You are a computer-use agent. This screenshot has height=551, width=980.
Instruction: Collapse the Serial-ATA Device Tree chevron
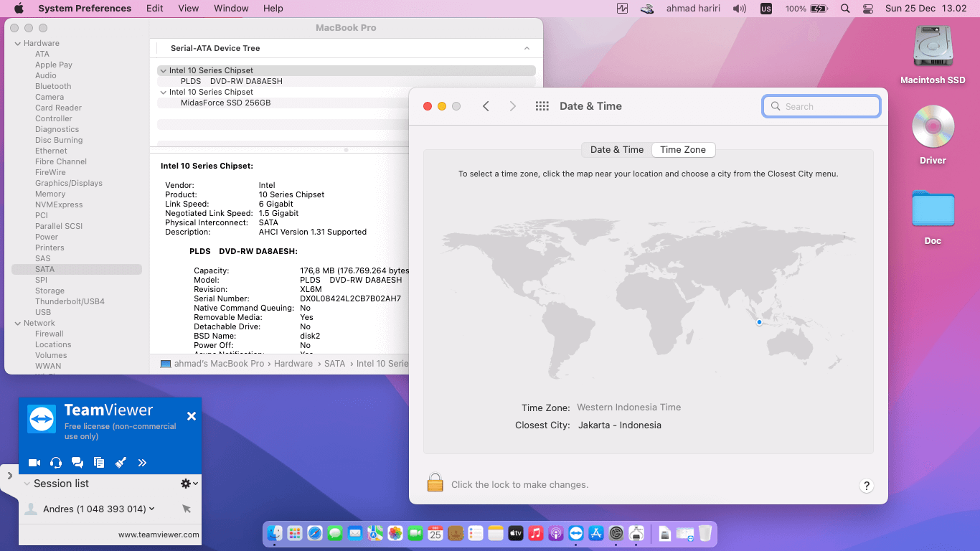[527, 48]
